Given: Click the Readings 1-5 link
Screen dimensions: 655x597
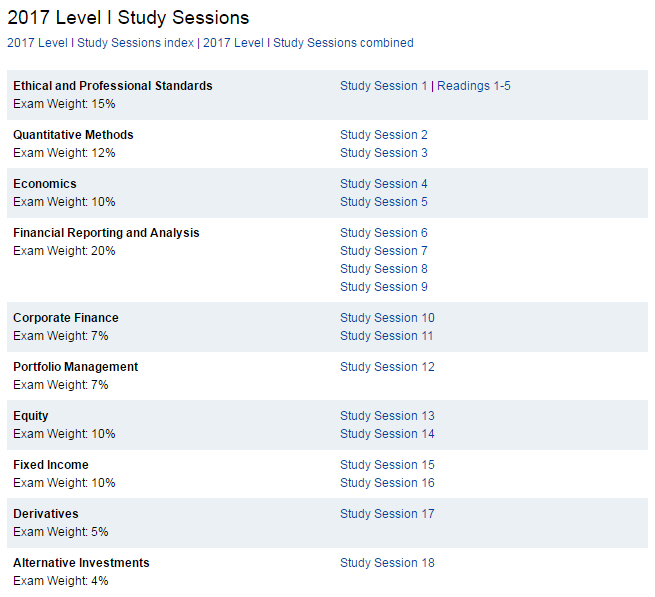Looking at the screenshot, I should coord(474,86).
